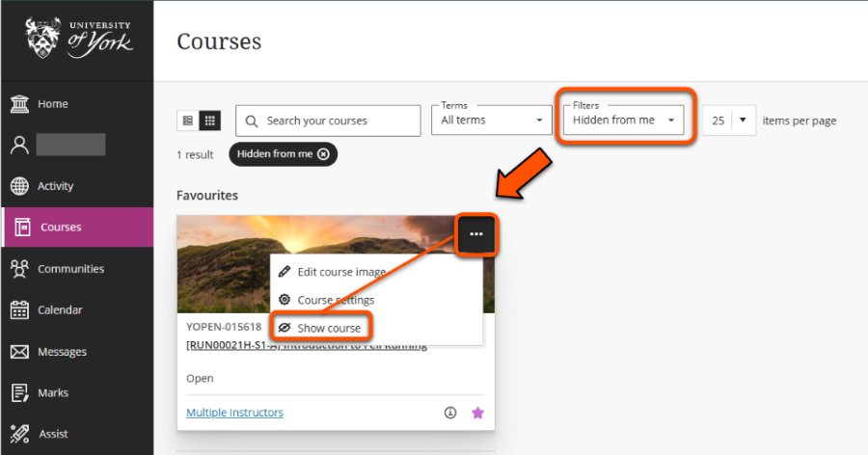868x455 pixels.
Task: Change items per page dropdown
Action: (x=729, y=120)
